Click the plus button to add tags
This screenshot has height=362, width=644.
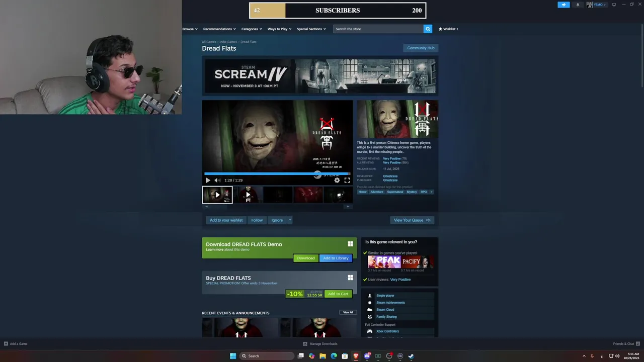pos(431,192)
